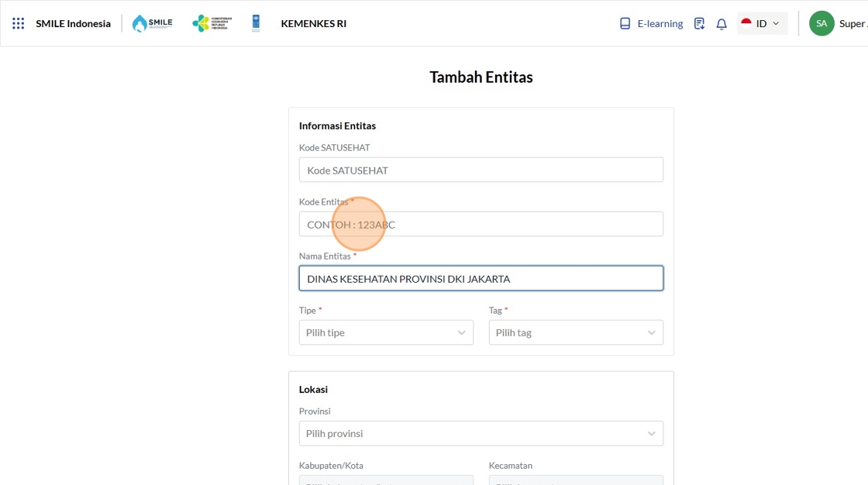The width and height of the screenshot is (868, 485).
Task: Open the app grid menu
Action: tap(19, 23)
